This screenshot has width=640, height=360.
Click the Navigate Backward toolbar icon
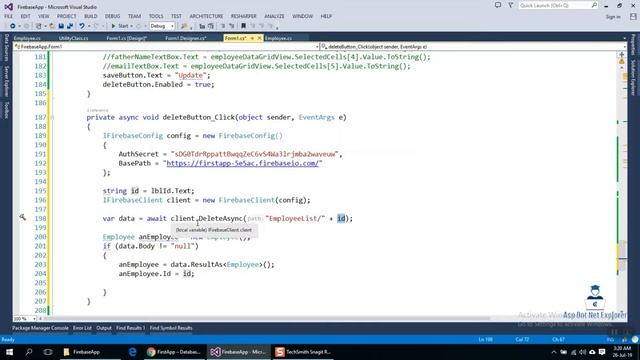(13, 26)
